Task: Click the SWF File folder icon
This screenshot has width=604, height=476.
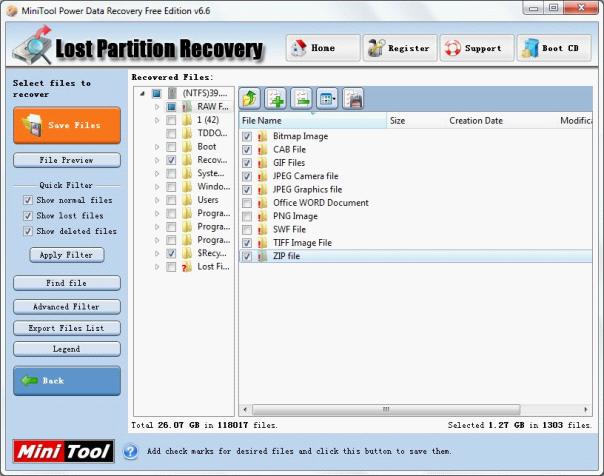Action: pos(262,230)
